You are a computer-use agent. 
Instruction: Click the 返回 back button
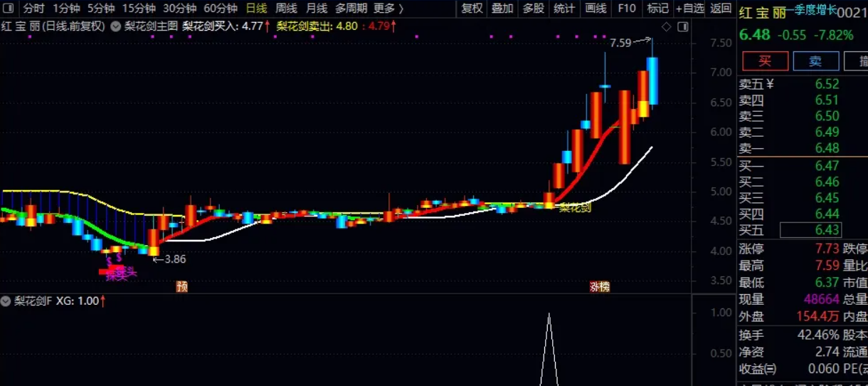(721, 9)
